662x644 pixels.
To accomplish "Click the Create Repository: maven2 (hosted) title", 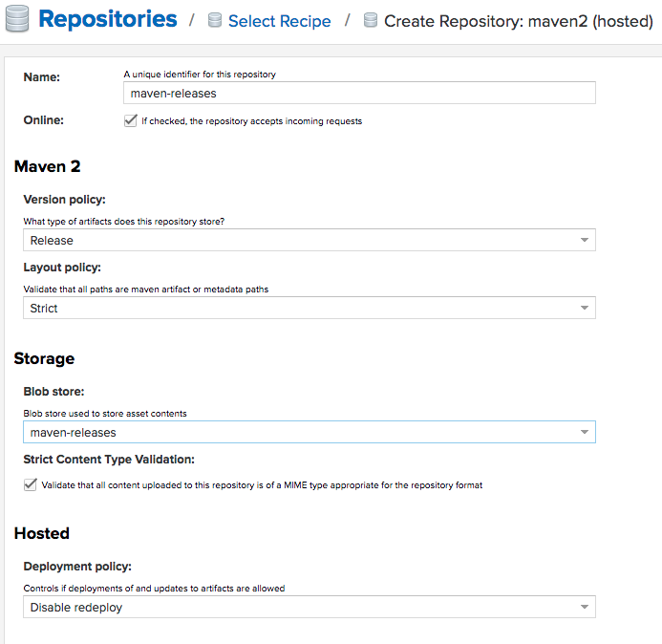I will click(x=518, y=21).
